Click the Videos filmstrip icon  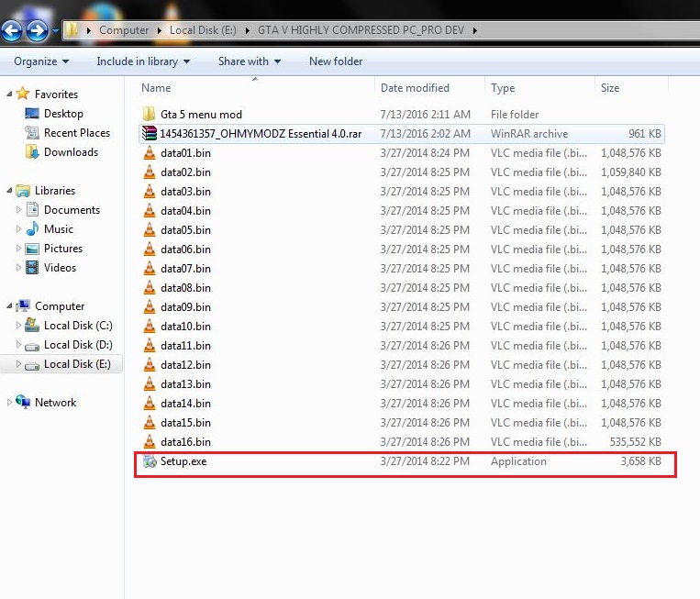click(32, 267)
